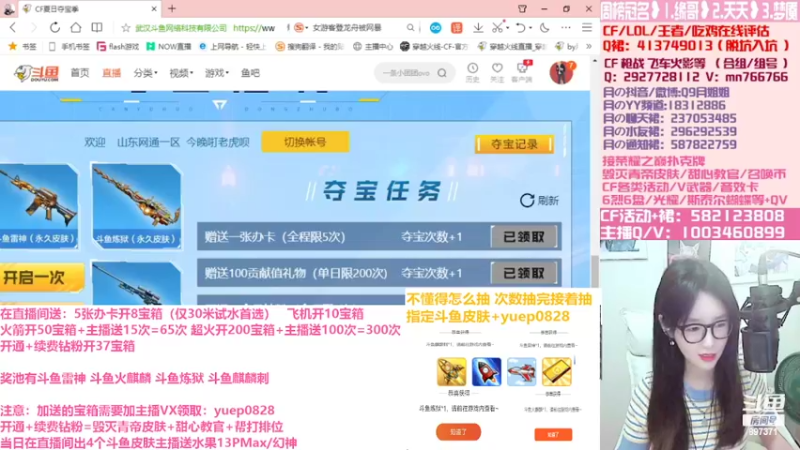Open the 夺宝记录 records button

tap(514, 144)
